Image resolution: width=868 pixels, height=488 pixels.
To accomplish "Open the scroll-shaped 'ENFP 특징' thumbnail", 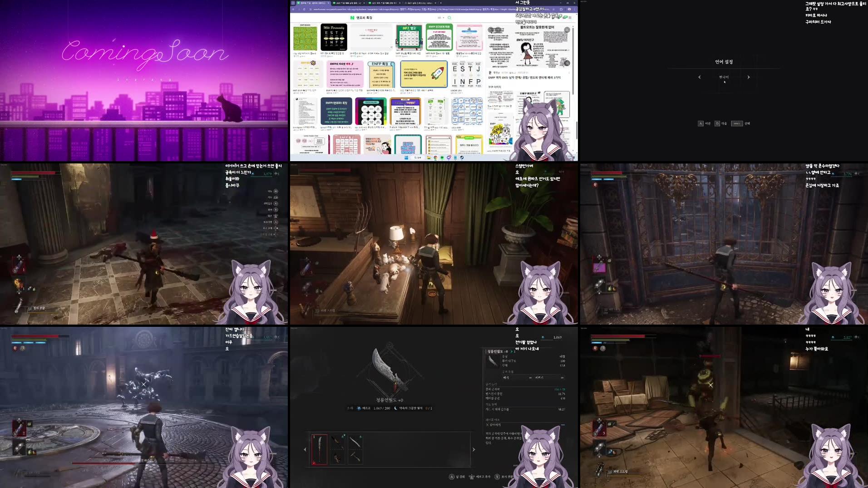I will pos(380,74).
